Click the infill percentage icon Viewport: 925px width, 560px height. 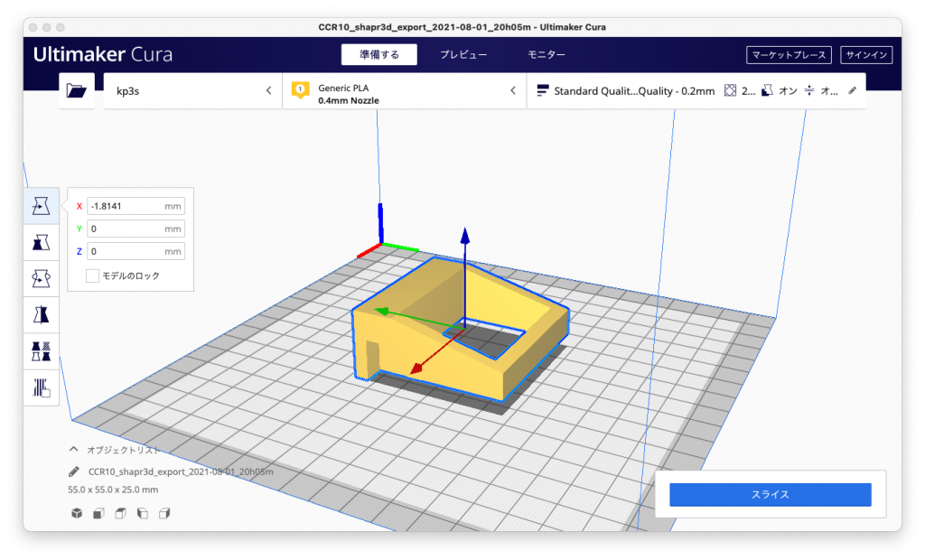[730, 90]
